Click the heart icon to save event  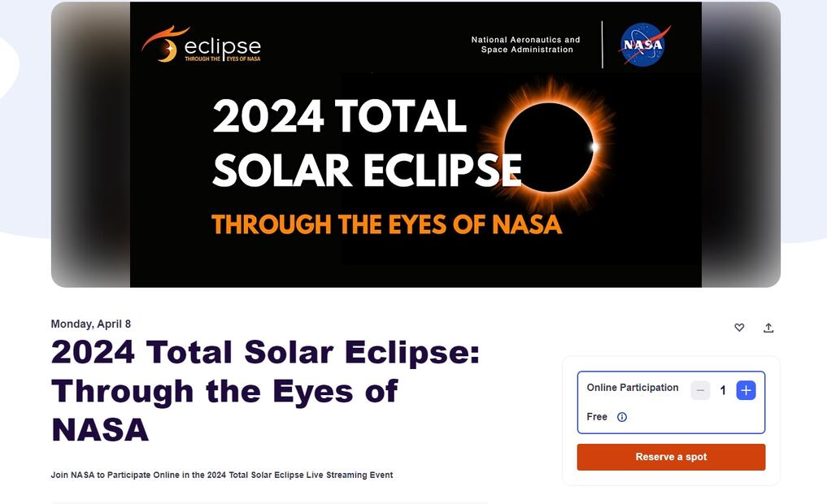pyautogui.click(x=739, y=328)
